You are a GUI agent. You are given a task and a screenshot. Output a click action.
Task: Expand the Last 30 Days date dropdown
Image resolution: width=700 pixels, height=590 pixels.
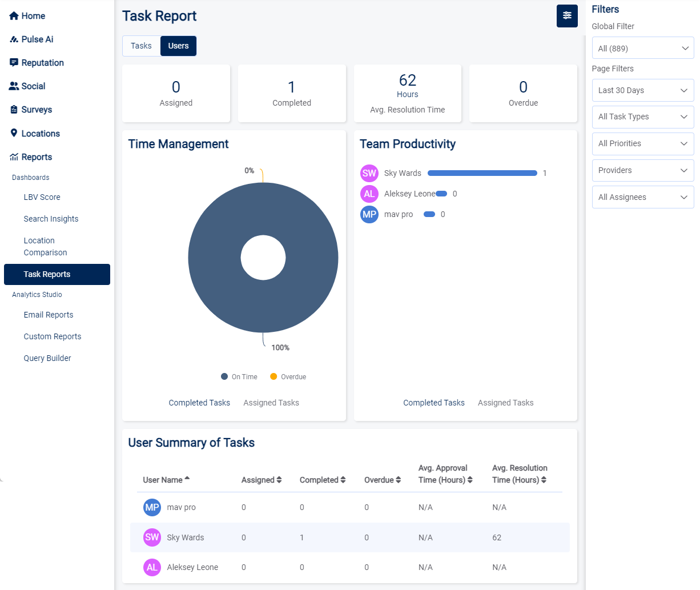[643, 90]
